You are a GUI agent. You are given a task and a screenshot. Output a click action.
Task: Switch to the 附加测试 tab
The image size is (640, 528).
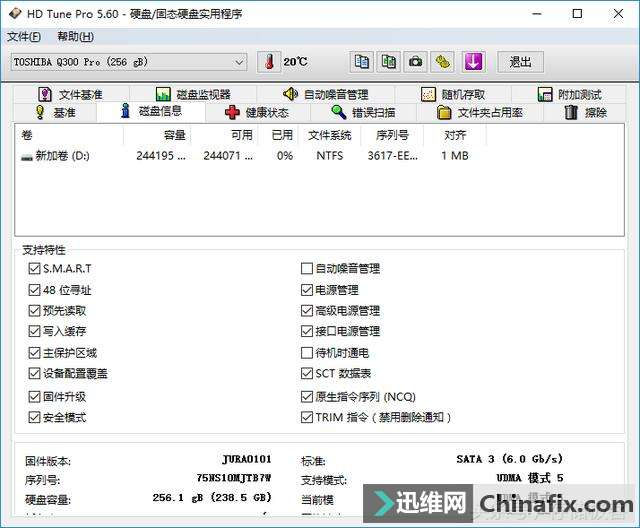(569, 95)
